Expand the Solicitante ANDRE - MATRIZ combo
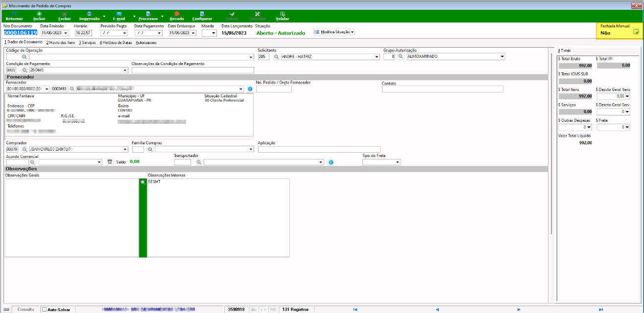Image resolution: width=644 pixels, height=313 pixels. tap(377, 57)
